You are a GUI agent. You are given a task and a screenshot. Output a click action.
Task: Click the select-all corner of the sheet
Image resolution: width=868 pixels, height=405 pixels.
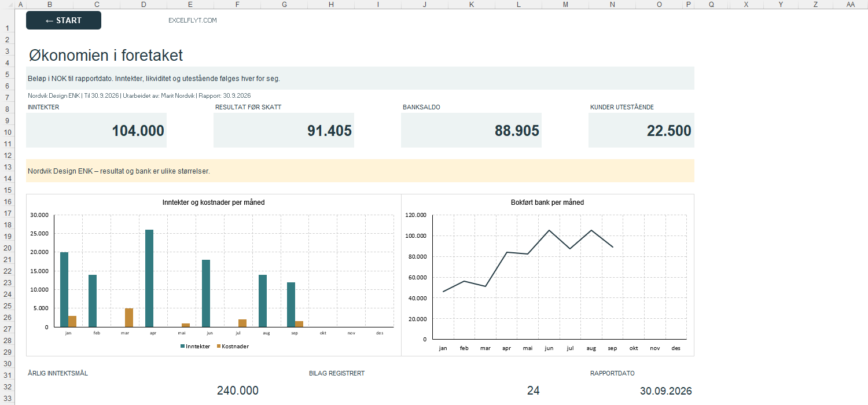click(x=8, y=4)
